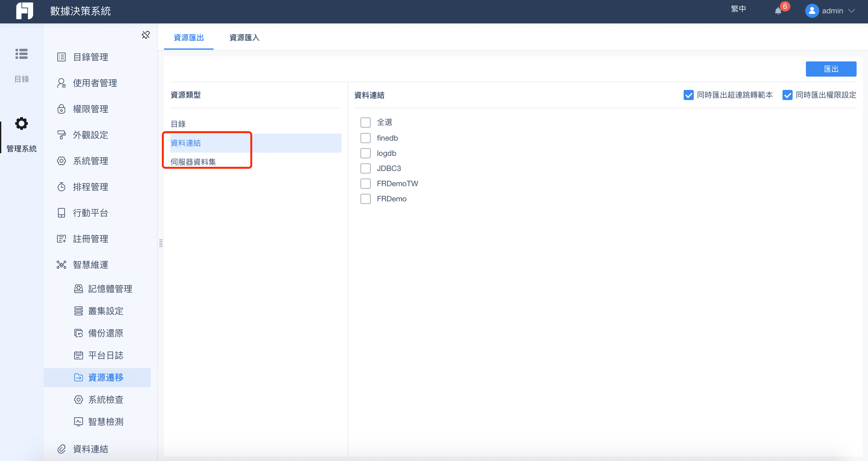Click the 智慧檢測 monitor icon
Screen dimensions: 868x461
(79, 422)
